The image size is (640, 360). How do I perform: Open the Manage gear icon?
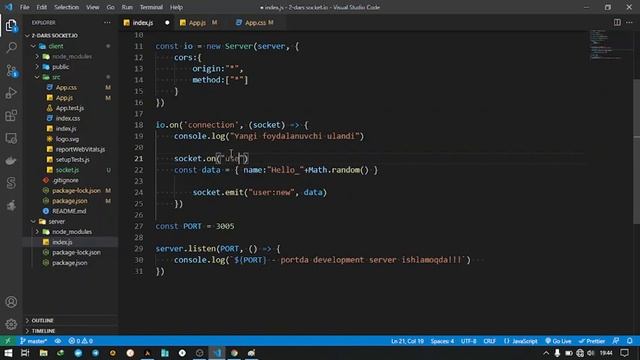coord(11,324)
